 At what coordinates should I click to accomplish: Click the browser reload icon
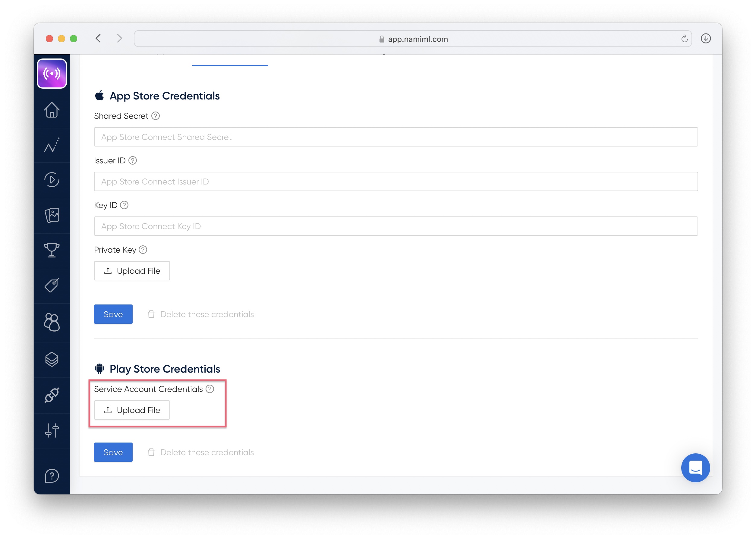pos(684,39)
